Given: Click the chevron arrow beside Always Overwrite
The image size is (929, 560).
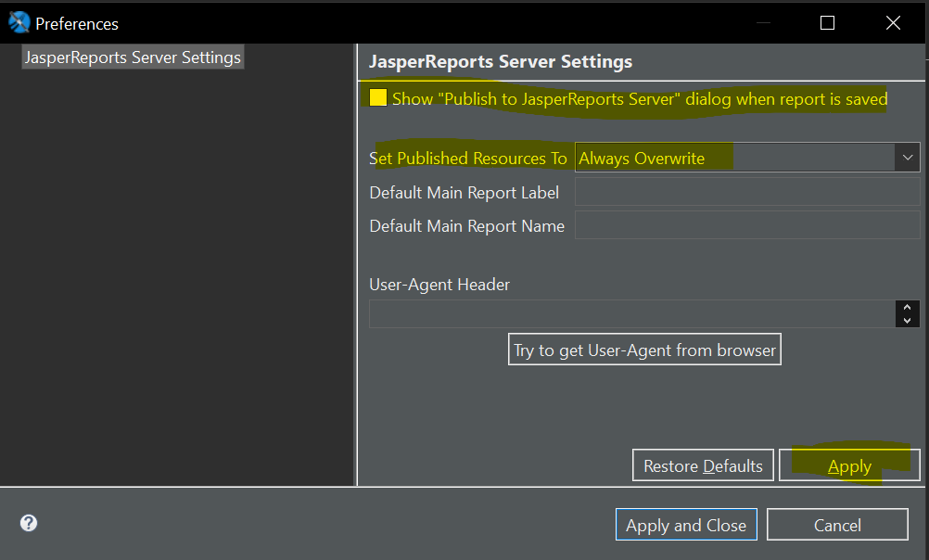Looking at the screenshot, I should (x=907, y=158).
